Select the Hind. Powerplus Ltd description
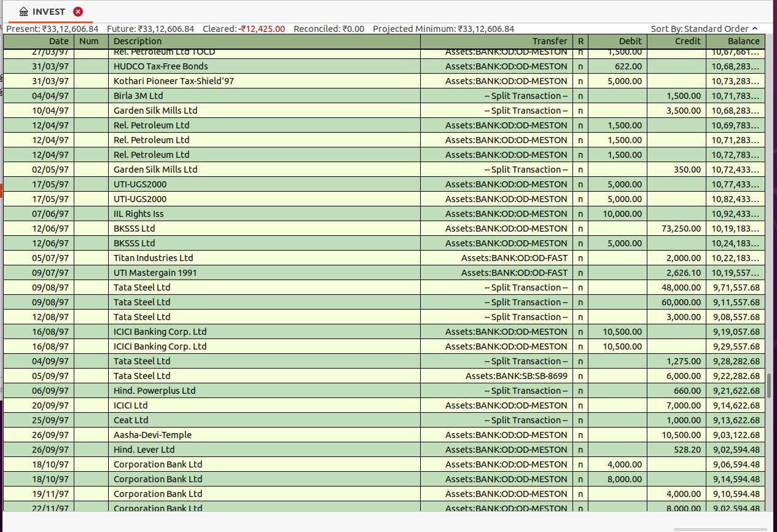The width and height of the screenshot is (777, 532). tap(155, 391)
